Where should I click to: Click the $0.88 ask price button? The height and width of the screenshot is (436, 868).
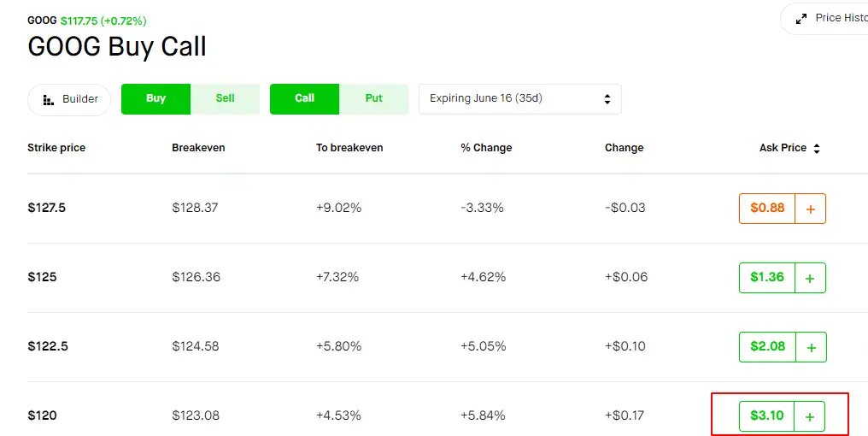[x=767, y=209]
